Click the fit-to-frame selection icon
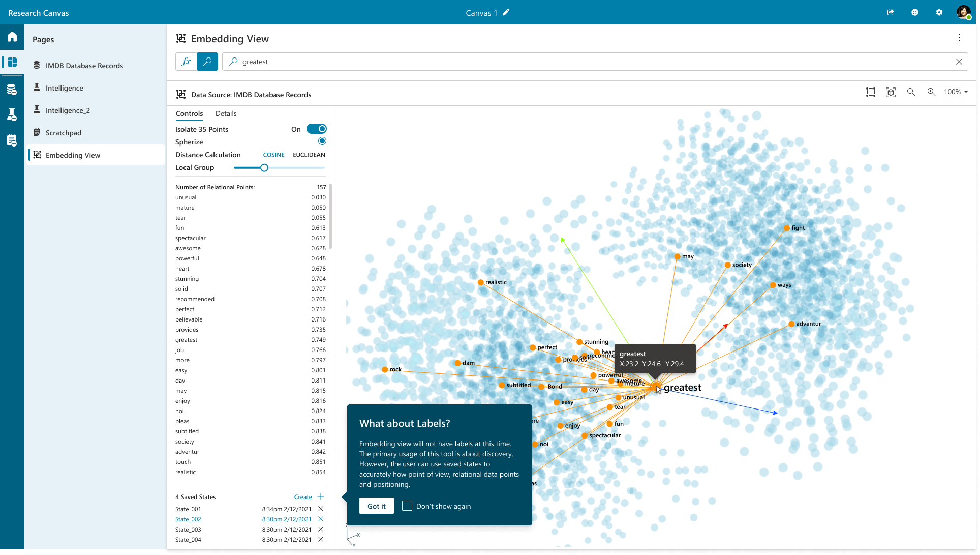 (x=871, y=92)
